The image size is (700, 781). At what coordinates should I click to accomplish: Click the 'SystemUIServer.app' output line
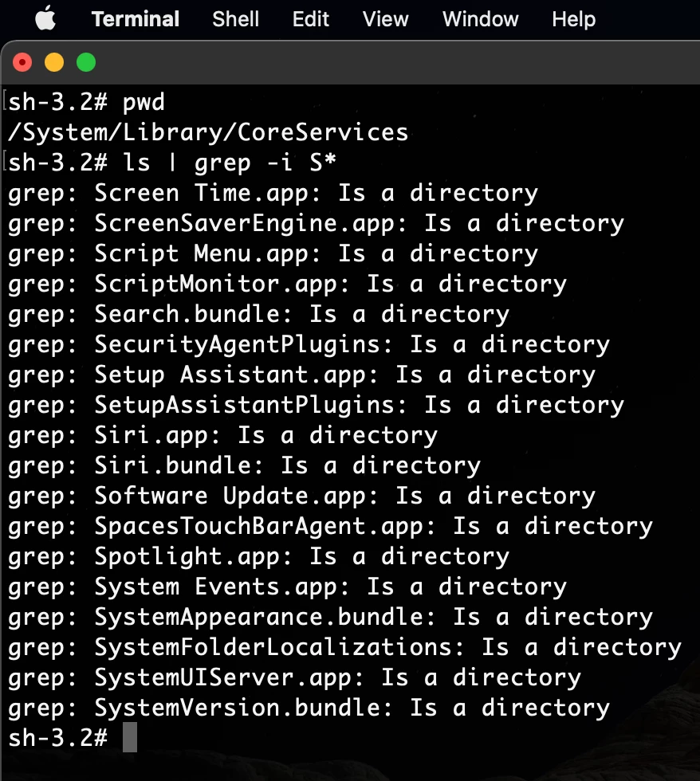[x=295, y=678]
